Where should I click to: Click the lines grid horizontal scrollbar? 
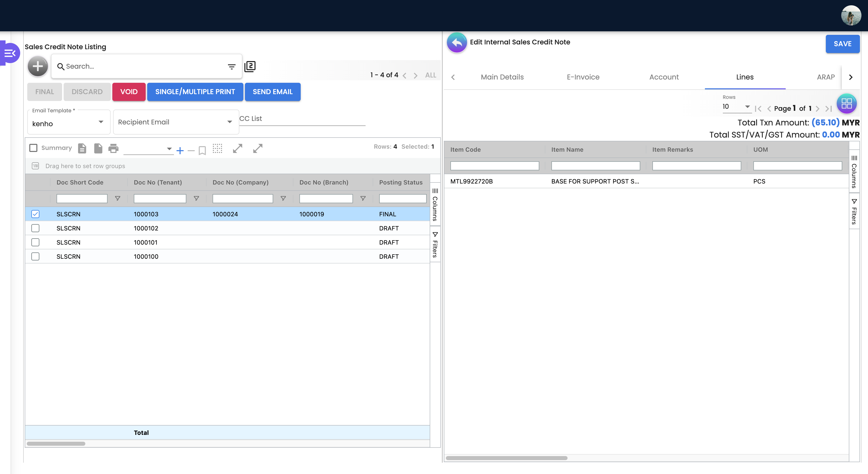tap(506, 458)
